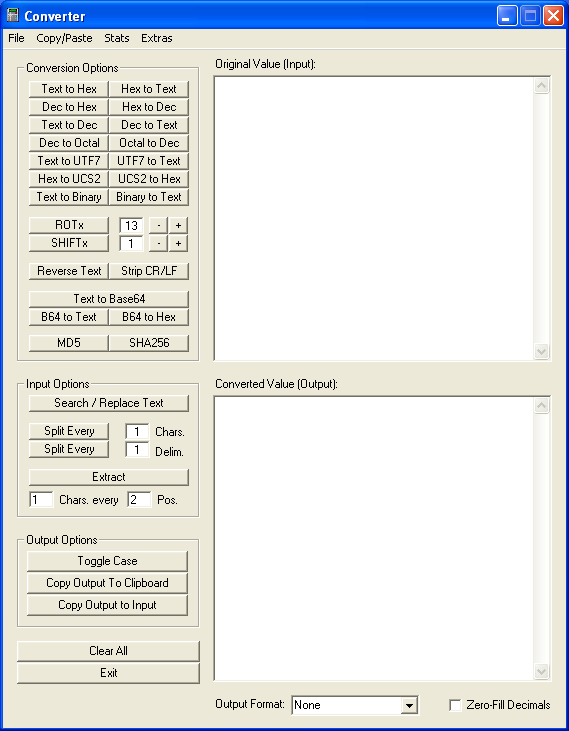This screenshot has height=731, width=569.
Task: Open the Stats menu
Action: (x=117, y=38)
